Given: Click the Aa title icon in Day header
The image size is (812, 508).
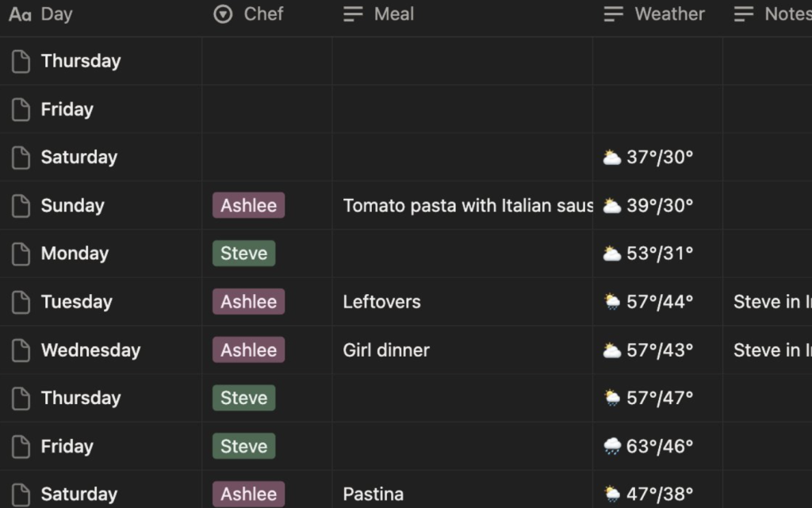Looking at the screenshot, I should pos(20,14).
